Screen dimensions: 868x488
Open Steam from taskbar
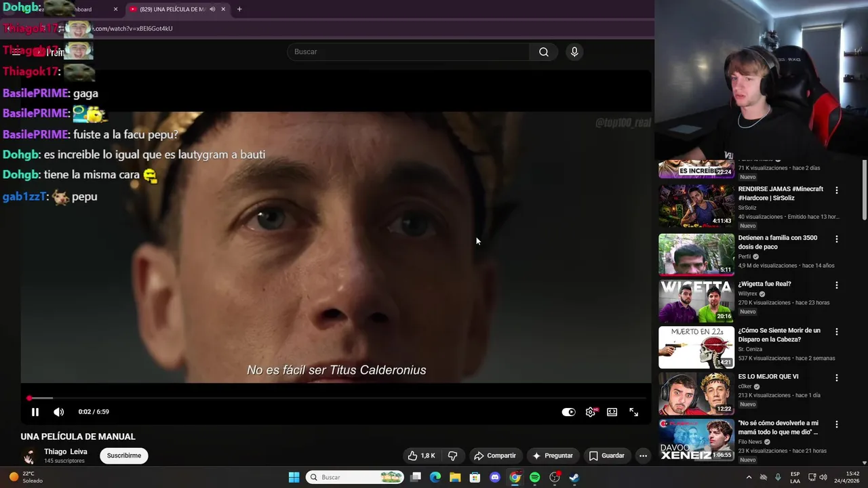(574, 477)
